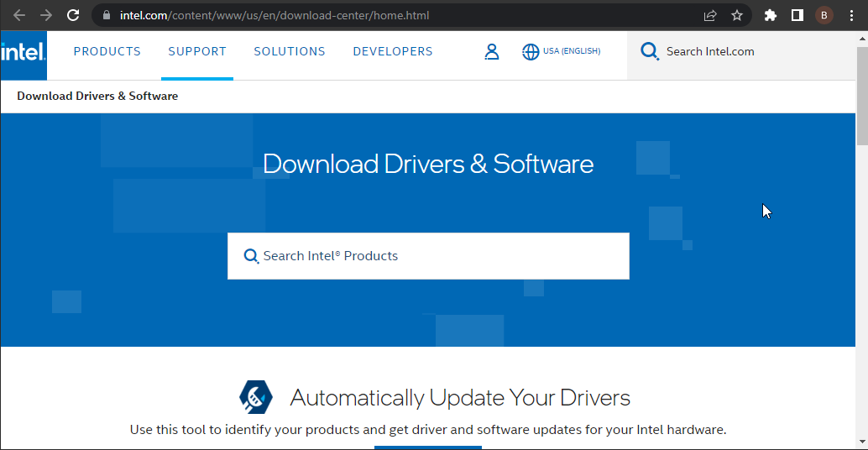The height and width of the screenshot is (450, 868).
Task: Bookmark this page with the star icon
Action: coord(737,15)
